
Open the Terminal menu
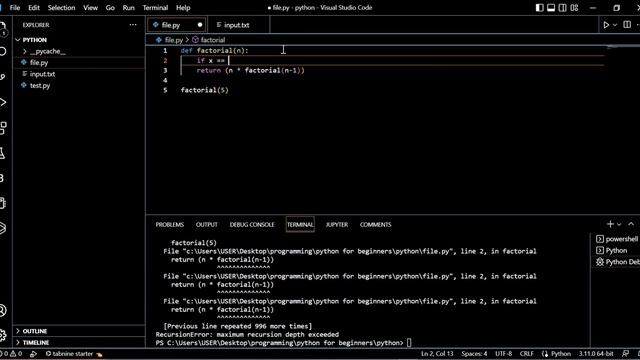pyautogui.click(x=155, y=8)
